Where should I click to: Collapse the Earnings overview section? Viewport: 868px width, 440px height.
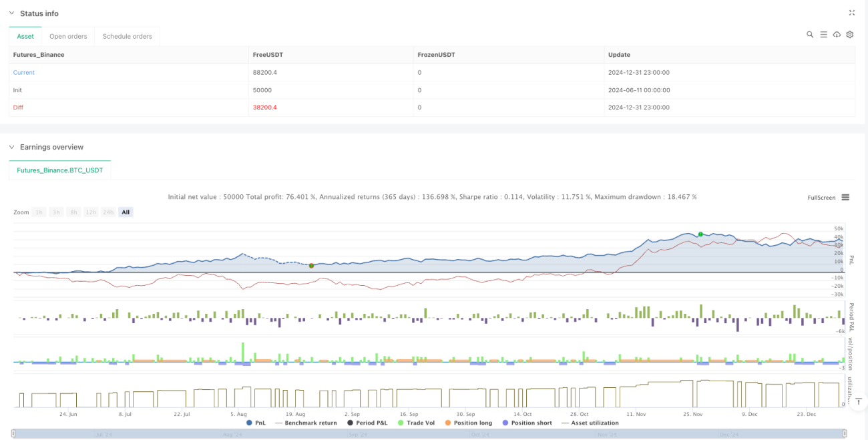point(11,147)
